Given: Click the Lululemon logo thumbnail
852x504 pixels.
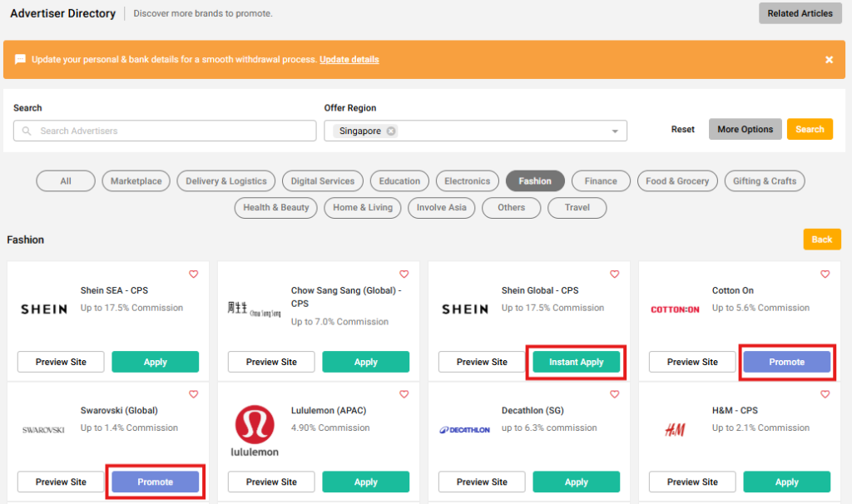Looking at the screenshot, I should (x=255, y=431).
